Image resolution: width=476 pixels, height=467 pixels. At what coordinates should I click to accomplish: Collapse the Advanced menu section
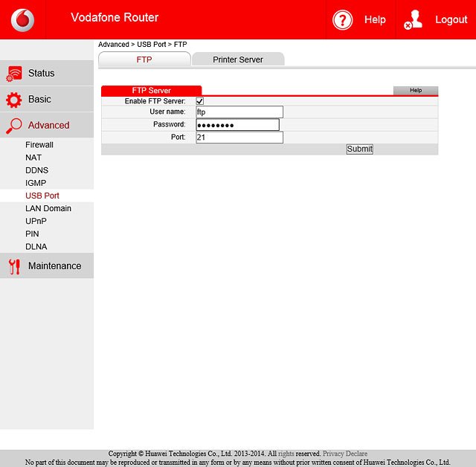click(x=47, y=125)
